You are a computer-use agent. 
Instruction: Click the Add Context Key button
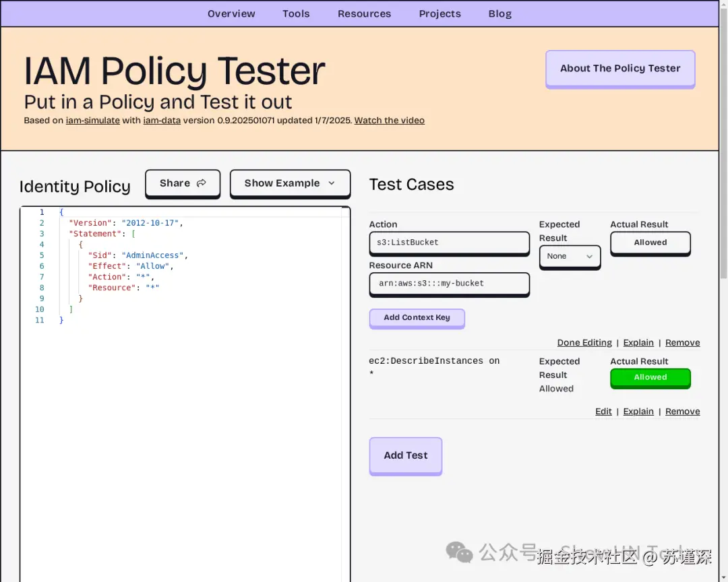[417, 318]
